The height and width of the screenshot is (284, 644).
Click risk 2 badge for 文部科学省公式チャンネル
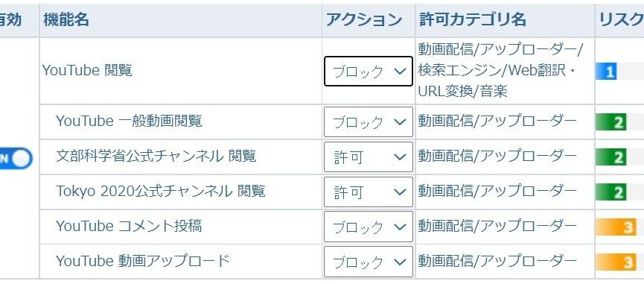(x=611, y=157)
